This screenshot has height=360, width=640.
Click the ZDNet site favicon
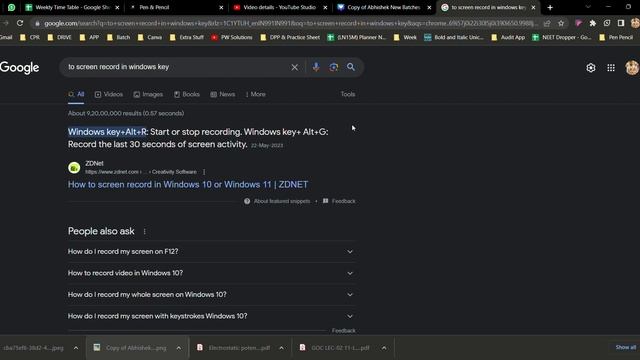74,167
